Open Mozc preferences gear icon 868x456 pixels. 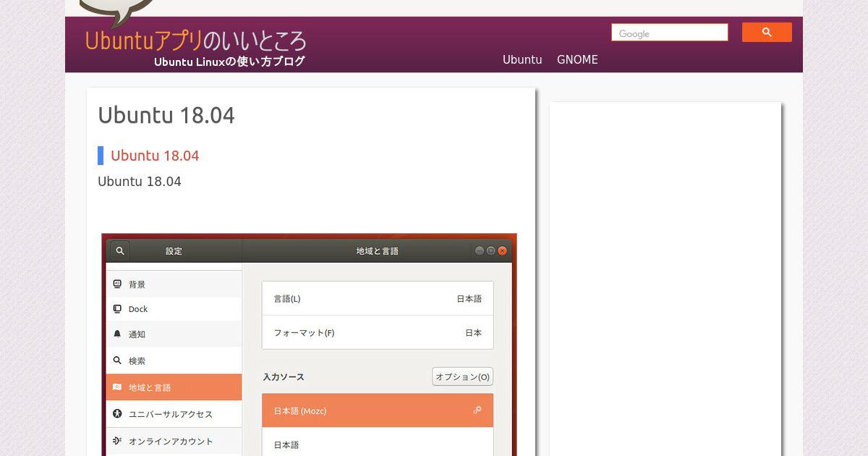(x=477, y=410)
